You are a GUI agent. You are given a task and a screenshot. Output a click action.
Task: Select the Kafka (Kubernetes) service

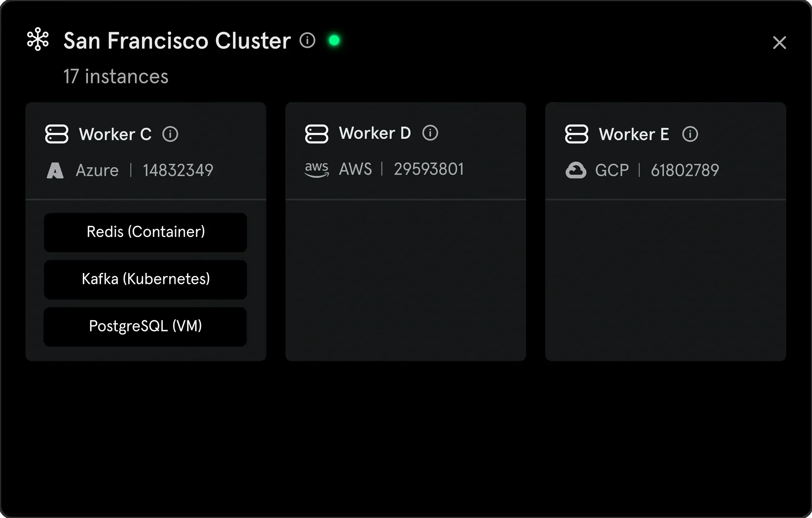pos(145,280)
